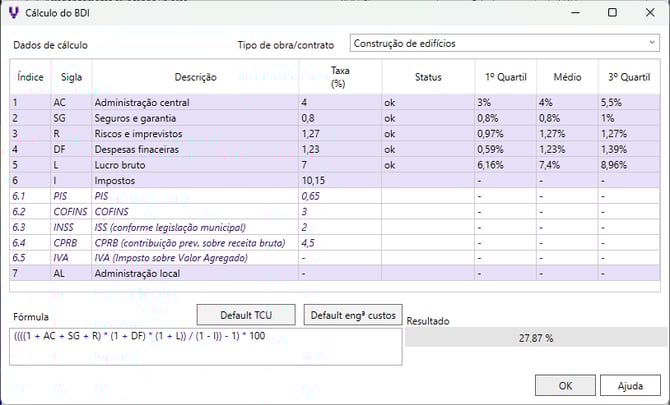Select the Seguros e garantia row
This screenshot has height=405, width=670.
(x=194, y=117)
